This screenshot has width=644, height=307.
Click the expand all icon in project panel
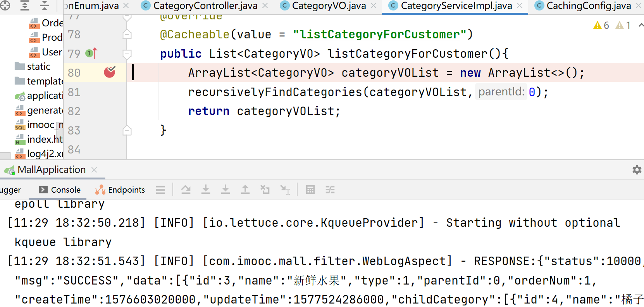point(25,5)
